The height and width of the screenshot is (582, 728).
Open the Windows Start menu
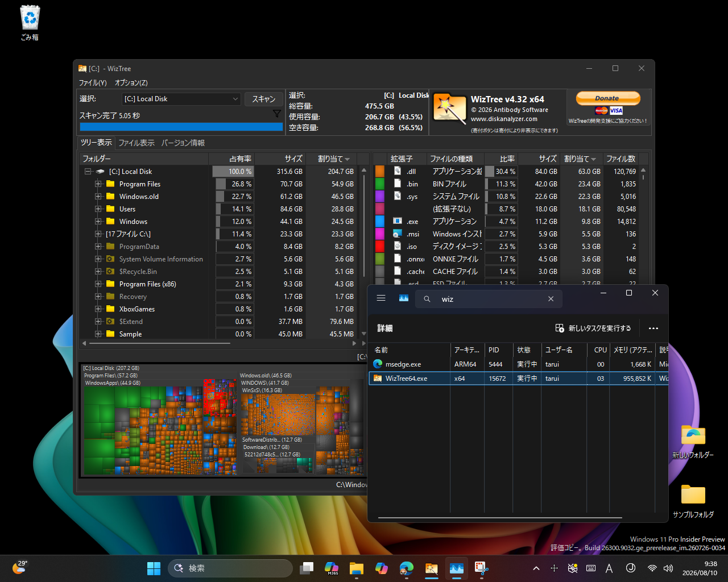(x=154, y=568)
